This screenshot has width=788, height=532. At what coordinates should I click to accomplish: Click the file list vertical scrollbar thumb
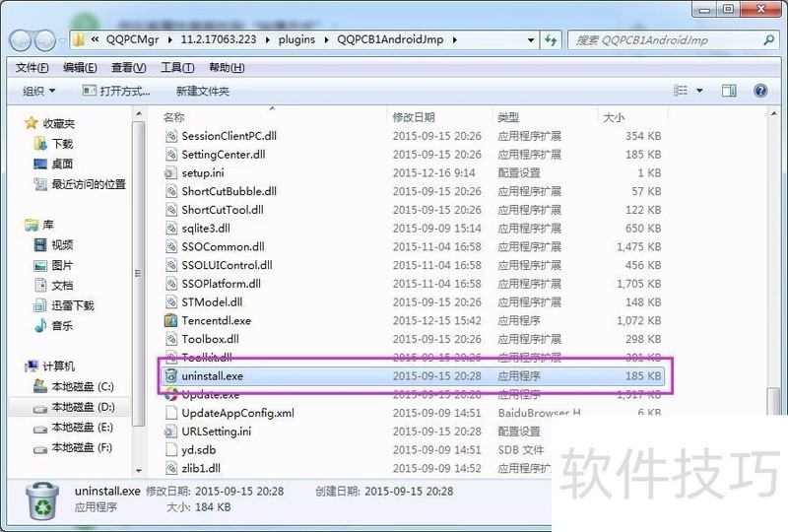[773, 402]
